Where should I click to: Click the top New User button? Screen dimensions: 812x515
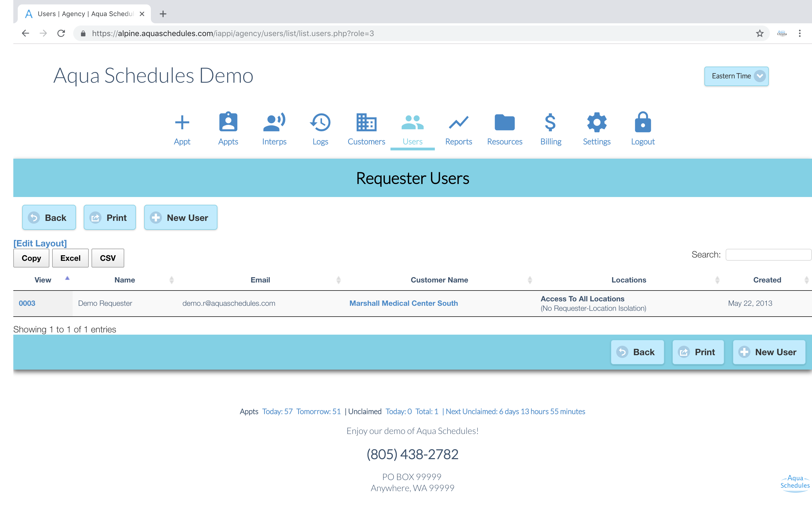point(181,217)
